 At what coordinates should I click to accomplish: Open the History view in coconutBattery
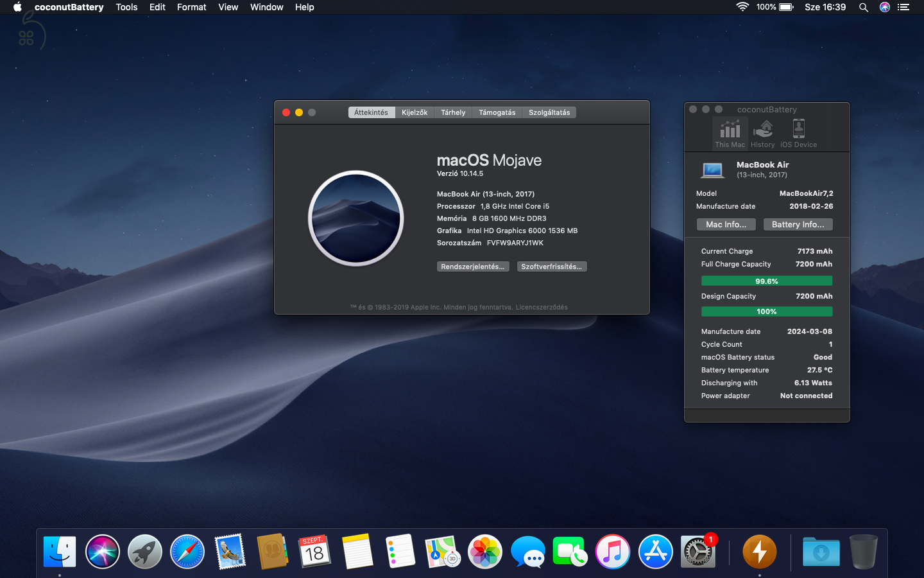coord(763,134)
